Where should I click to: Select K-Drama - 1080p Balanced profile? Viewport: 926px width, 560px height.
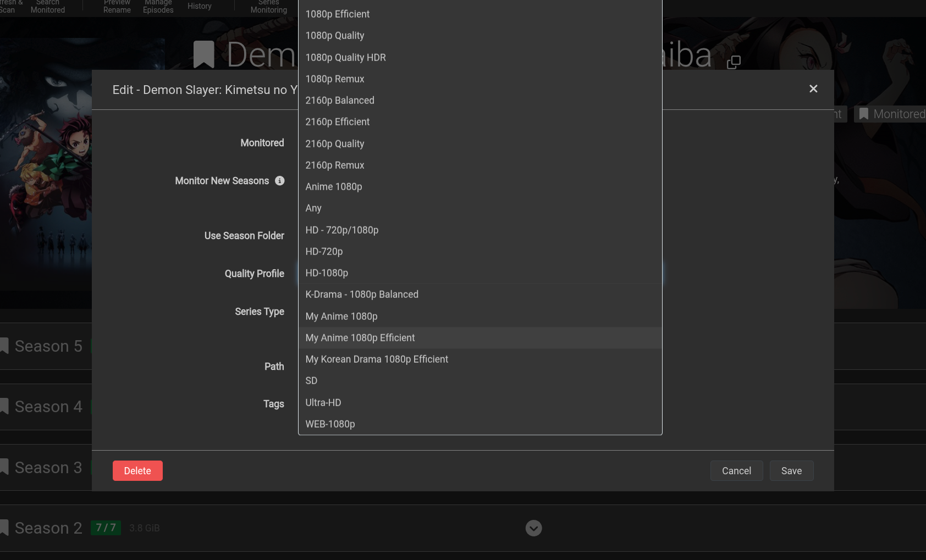click(362, 295)
